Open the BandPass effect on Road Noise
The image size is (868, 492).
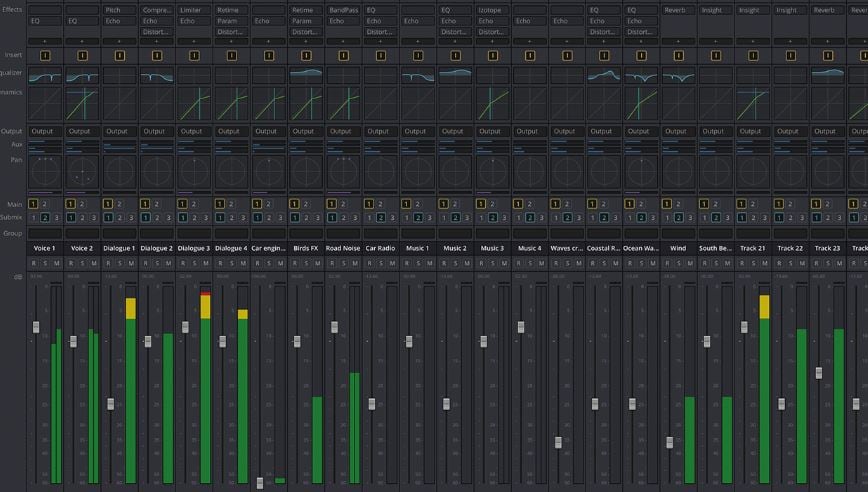pyautogui.click(x=343, y=10)
